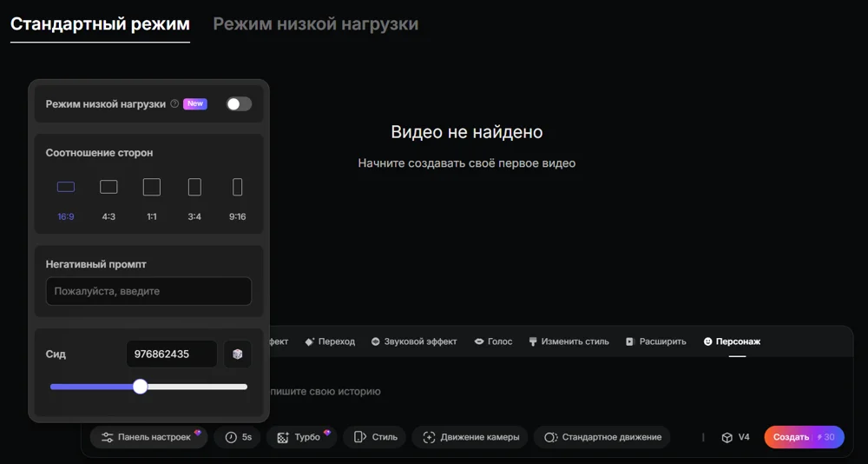
Task: Open the Переход tab
Action: (x=331, y=341)
